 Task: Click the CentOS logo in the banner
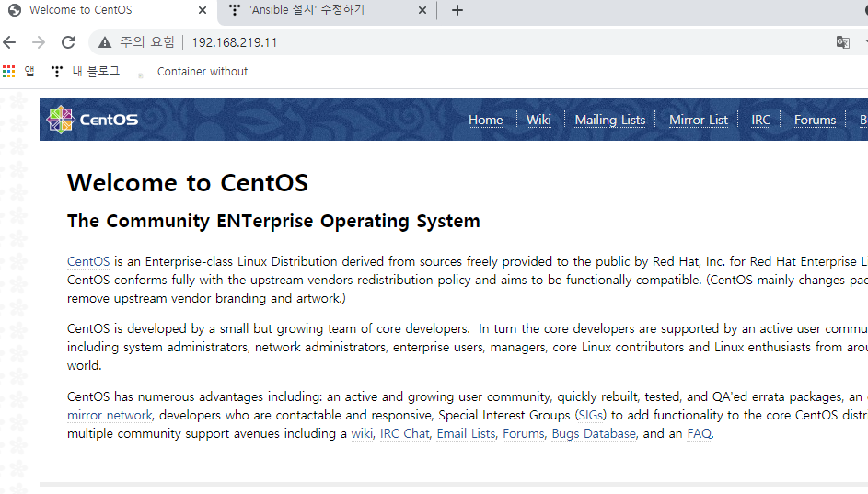pyautogui.click(x=92, y=120)
